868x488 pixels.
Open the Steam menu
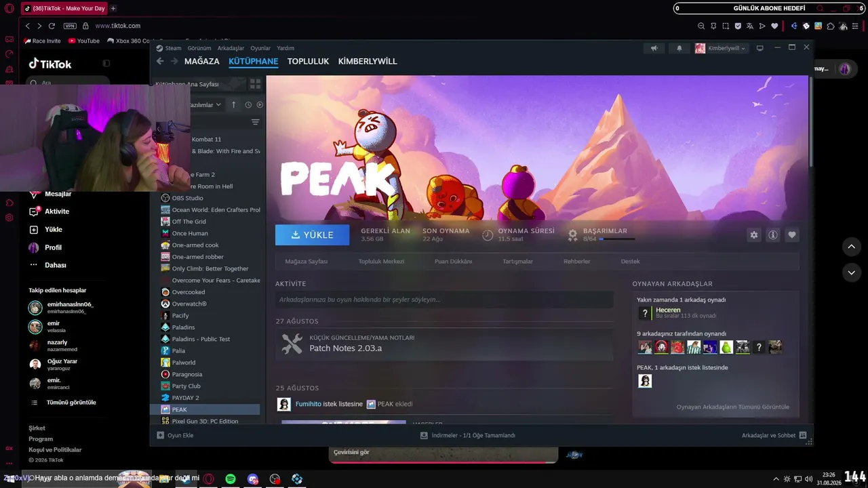coord(169,48)
